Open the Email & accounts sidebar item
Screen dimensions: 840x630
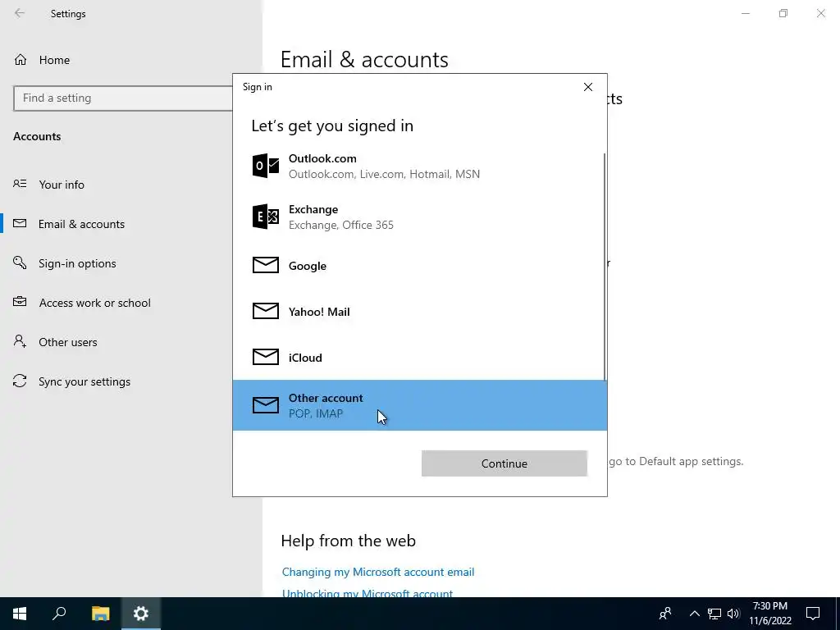point(81,224)
